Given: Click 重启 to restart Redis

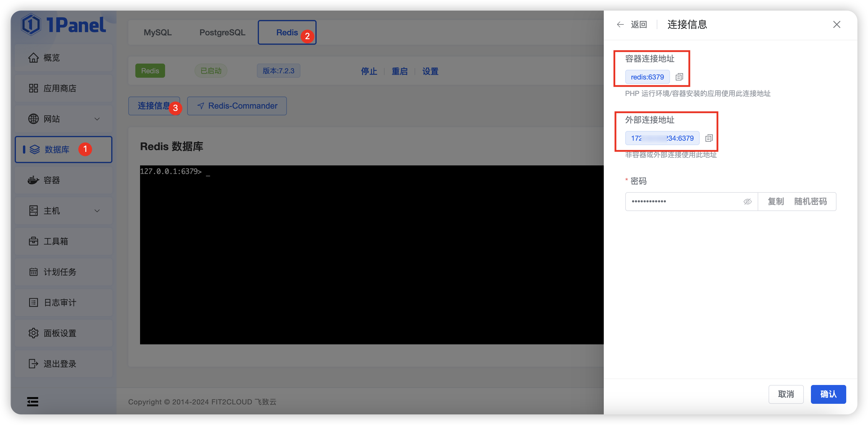Looking at the screenshot, I should click(400, 71).
